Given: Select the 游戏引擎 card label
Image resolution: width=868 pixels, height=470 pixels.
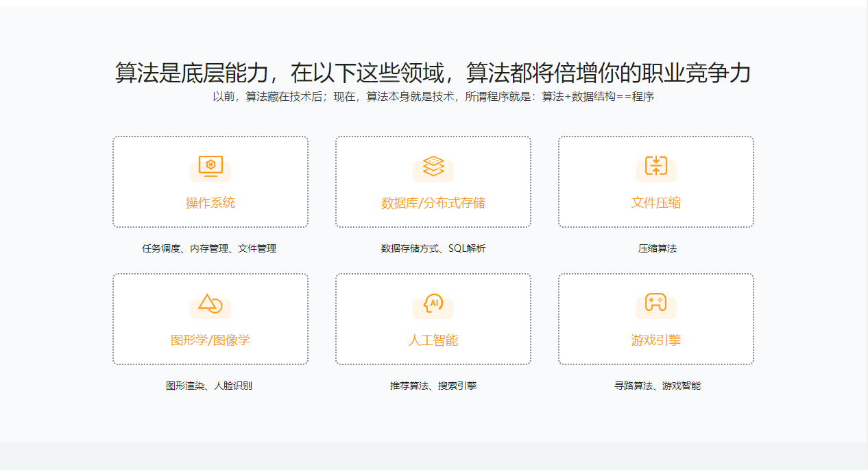Looking at the screenshot, I should pos(656,340).
